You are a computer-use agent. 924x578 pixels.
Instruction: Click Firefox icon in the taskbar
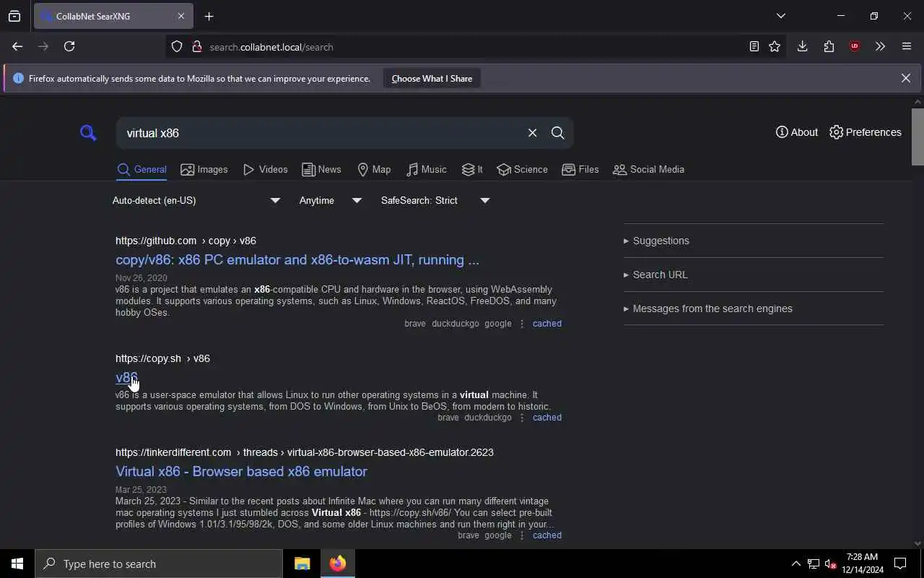click(x=338, y=564)
